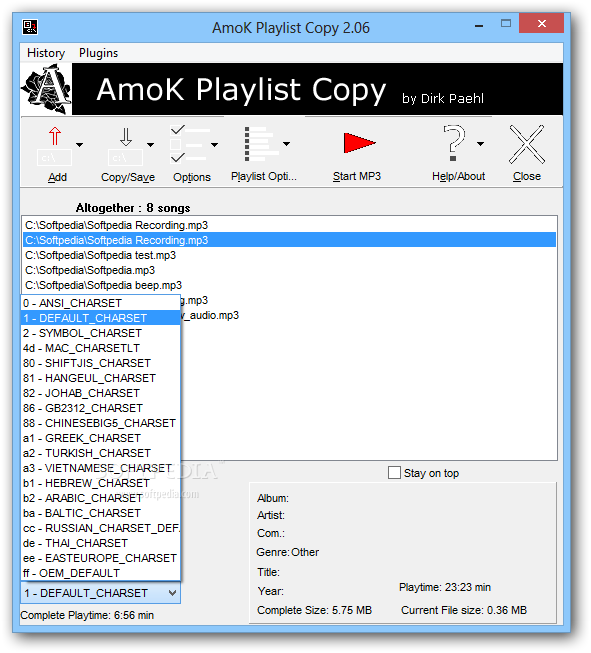Choose a1 - GREEK_CHARSET option
The image size is (591, 653).
click(x=100, y=438)
